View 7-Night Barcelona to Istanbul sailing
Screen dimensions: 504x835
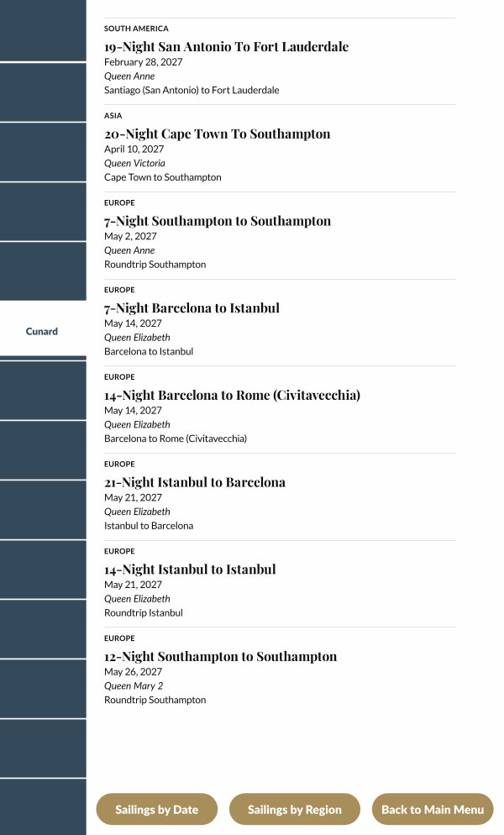coord(192,308)
